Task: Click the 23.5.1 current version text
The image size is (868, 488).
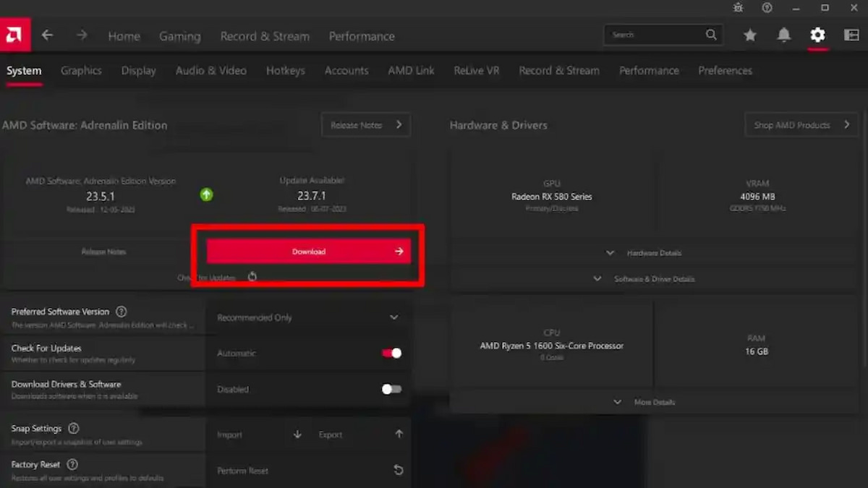Action: point(101,196)
